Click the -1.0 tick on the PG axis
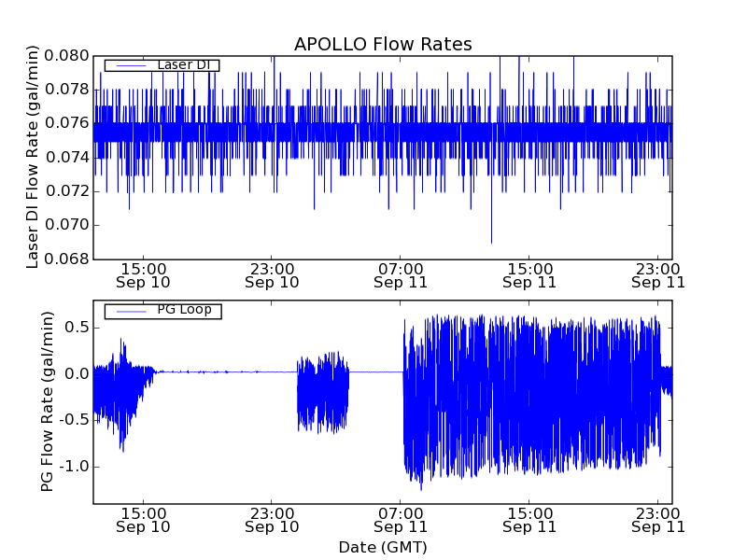This screenshot has width=747, height=560. coord(72,466)
